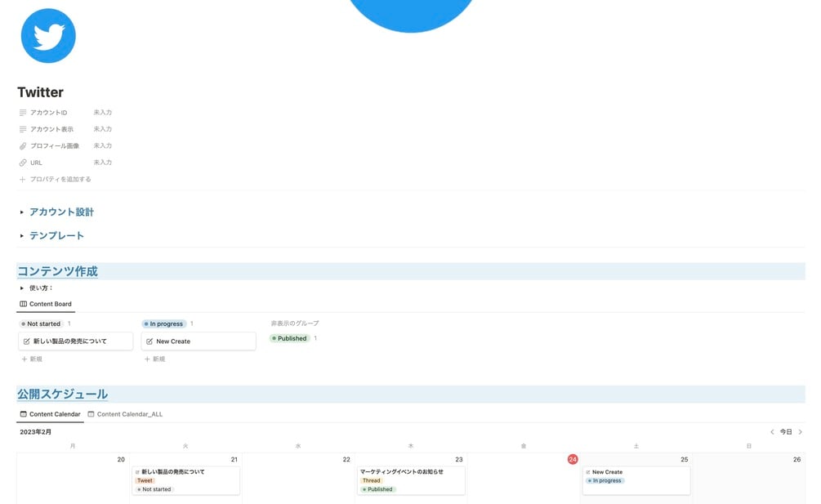Click the Content Board view icon
The image size is (821, 504).
[23, 304]
